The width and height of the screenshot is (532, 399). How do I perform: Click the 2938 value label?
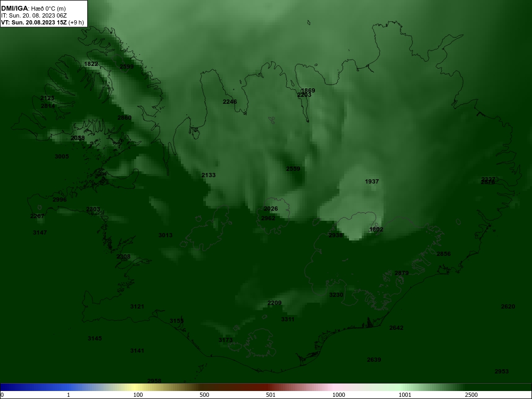pyautogui.click(x=336, y=235)
